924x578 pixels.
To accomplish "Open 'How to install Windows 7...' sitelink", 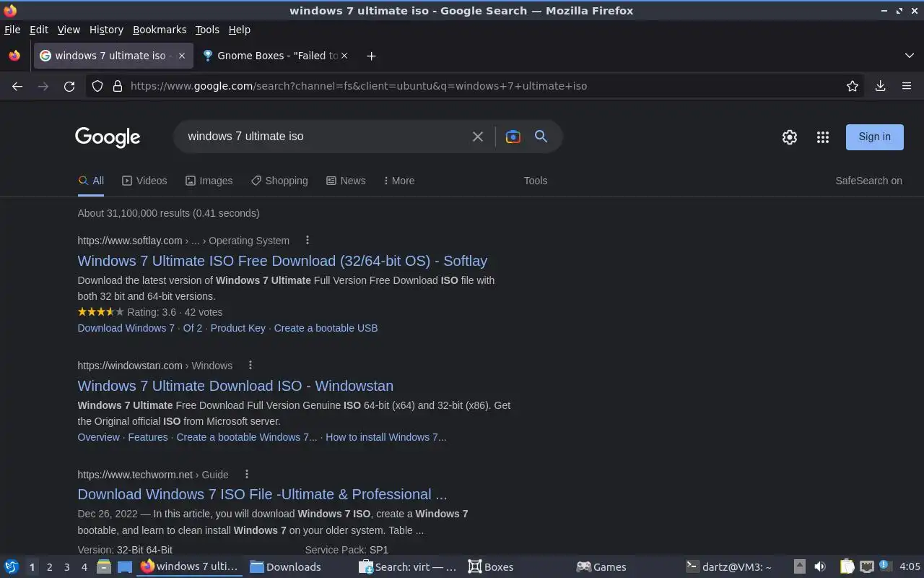I will (386, 437).
